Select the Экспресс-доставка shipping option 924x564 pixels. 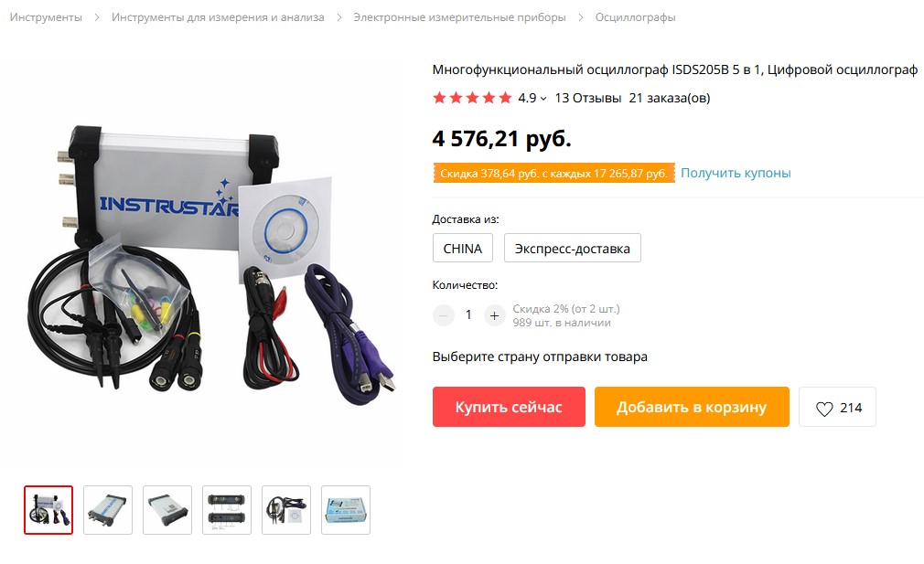[572, 249]
